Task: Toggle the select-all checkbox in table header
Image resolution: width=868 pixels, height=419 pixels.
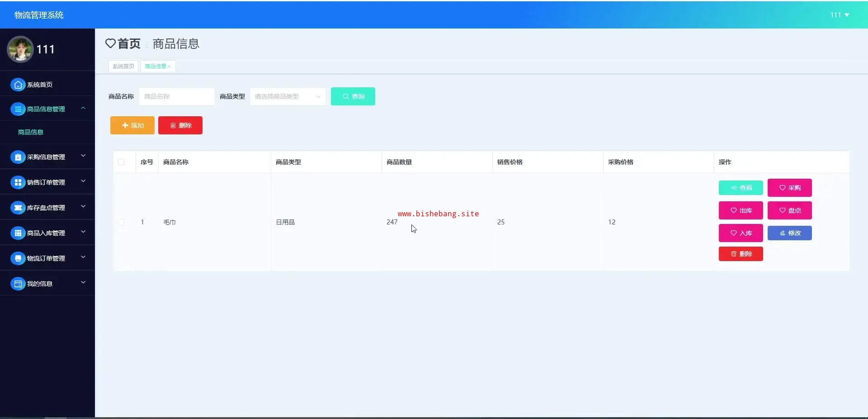Action: pyautogui.click(x=121, y=162)
